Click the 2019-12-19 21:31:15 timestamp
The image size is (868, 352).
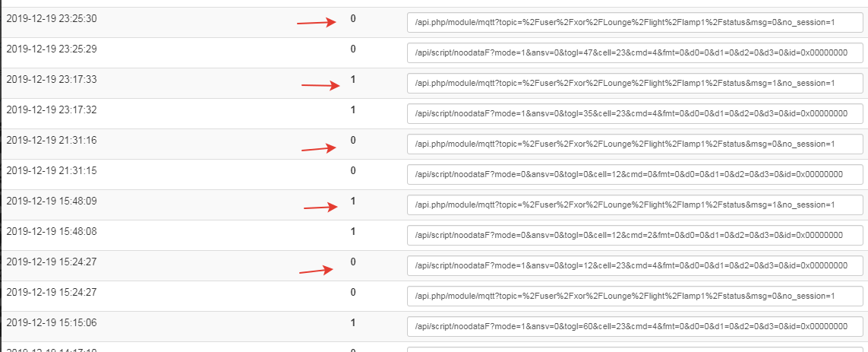click(52, 171)
